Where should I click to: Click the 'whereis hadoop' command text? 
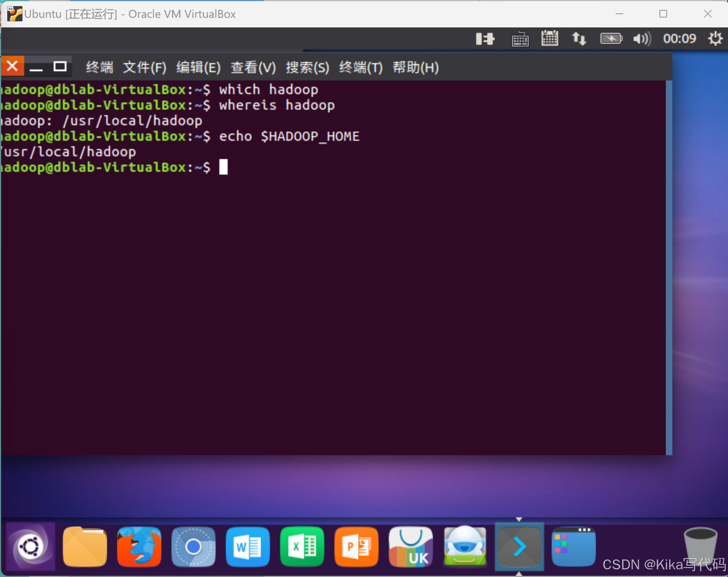[x=277, y=105]
